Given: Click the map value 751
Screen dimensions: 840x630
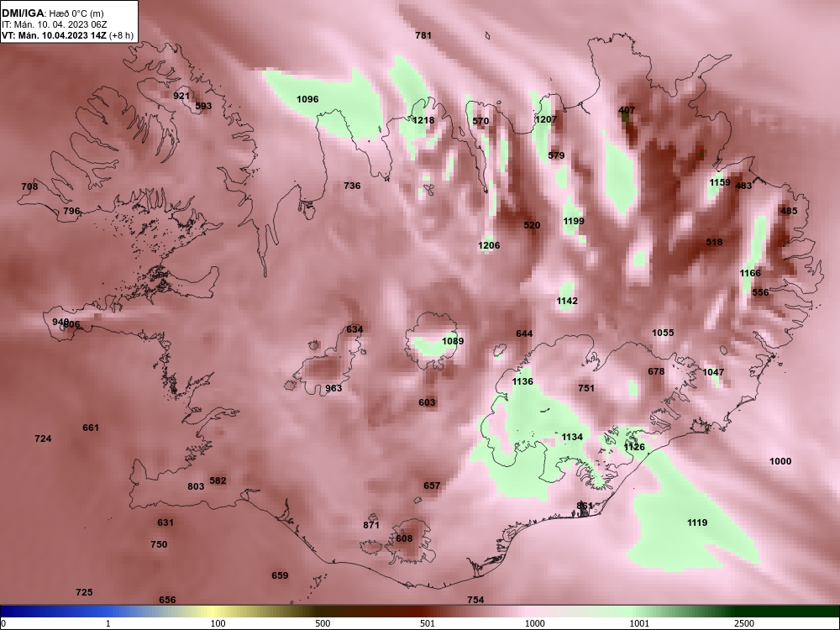Looking at the screenshot, I should (586, 388).
